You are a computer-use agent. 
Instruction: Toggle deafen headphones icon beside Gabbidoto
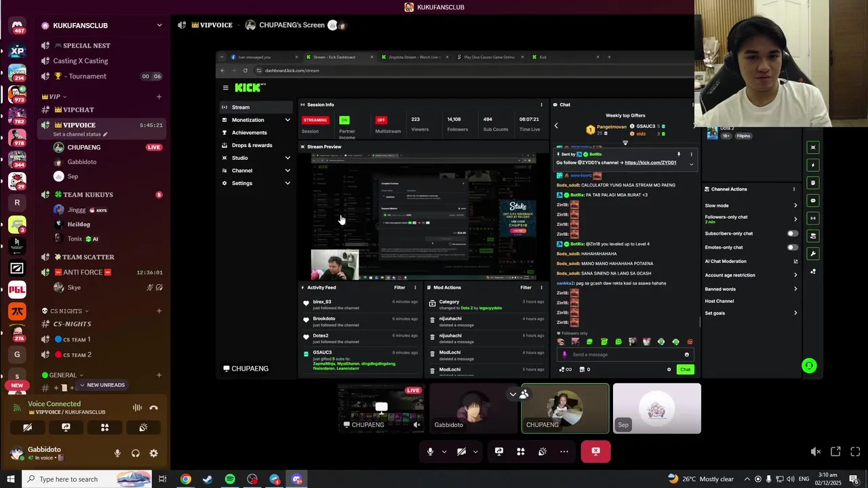click(136, 453)
